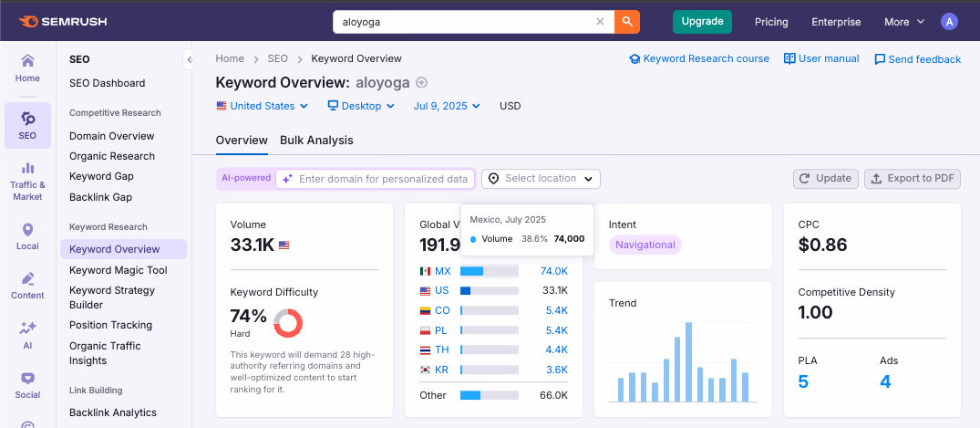Open Enterprise page
This screenshot has height=428, width=980.
tap(836, 22)
